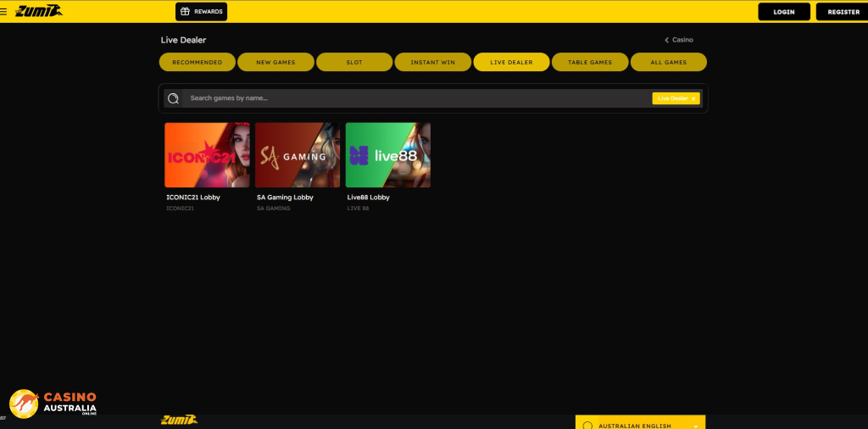
Task: Click the ICONIC21 provider label
Action: [180, 209]
